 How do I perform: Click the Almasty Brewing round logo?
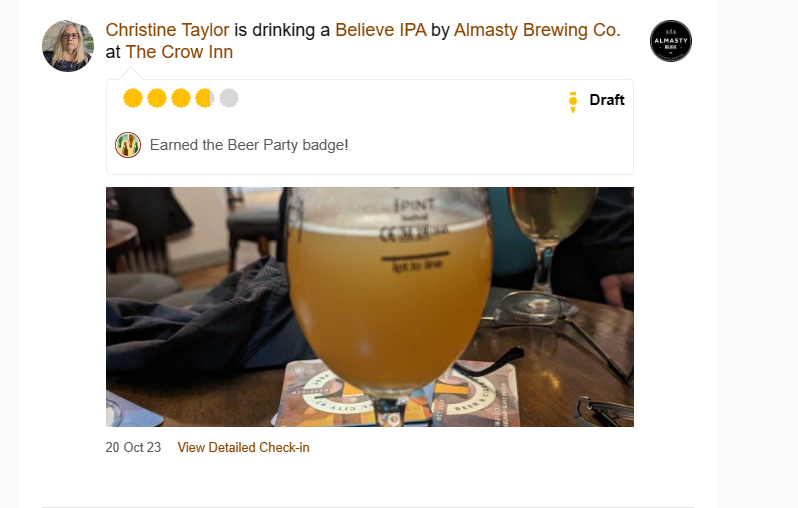tap(670, 41)
